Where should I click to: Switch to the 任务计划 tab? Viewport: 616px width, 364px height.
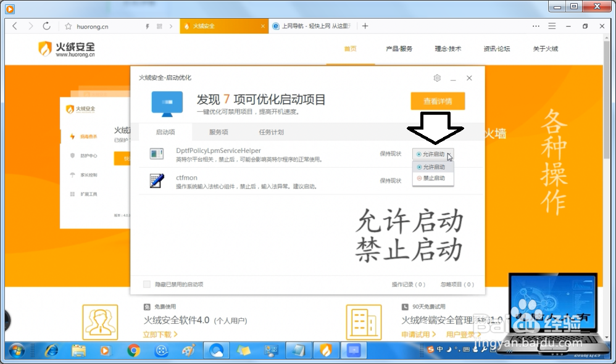click(x=271, y=132)
